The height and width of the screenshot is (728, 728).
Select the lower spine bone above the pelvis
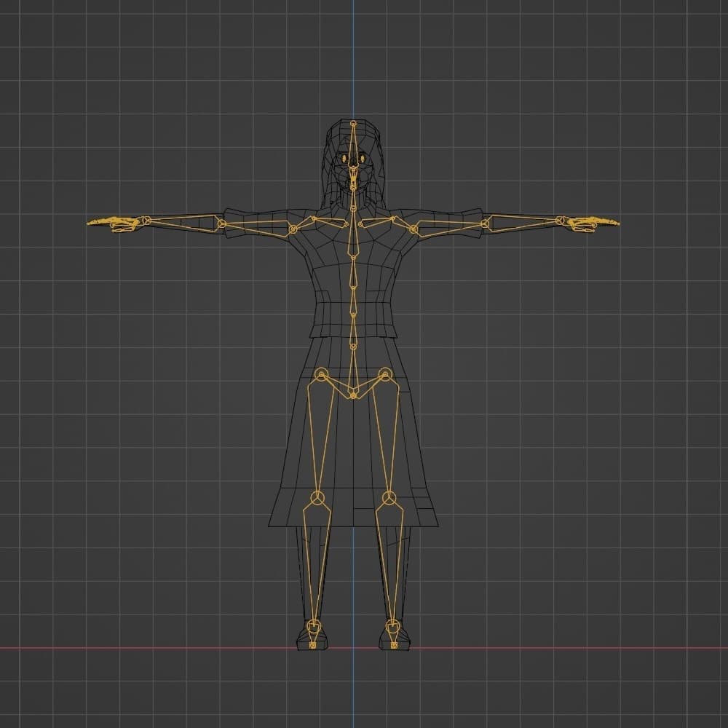pos(353,331)
